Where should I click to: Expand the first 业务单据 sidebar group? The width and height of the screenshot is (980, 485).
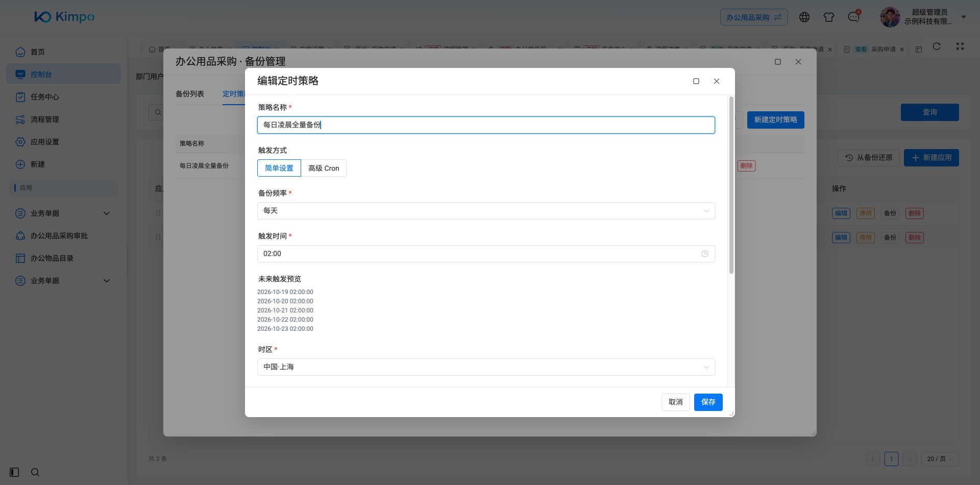click(x=63, y=213)
